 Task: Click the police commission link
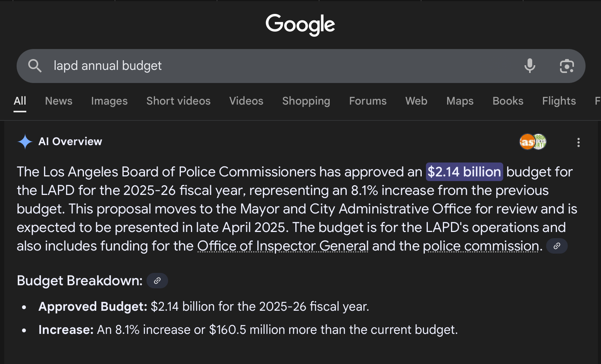[481, 246]
